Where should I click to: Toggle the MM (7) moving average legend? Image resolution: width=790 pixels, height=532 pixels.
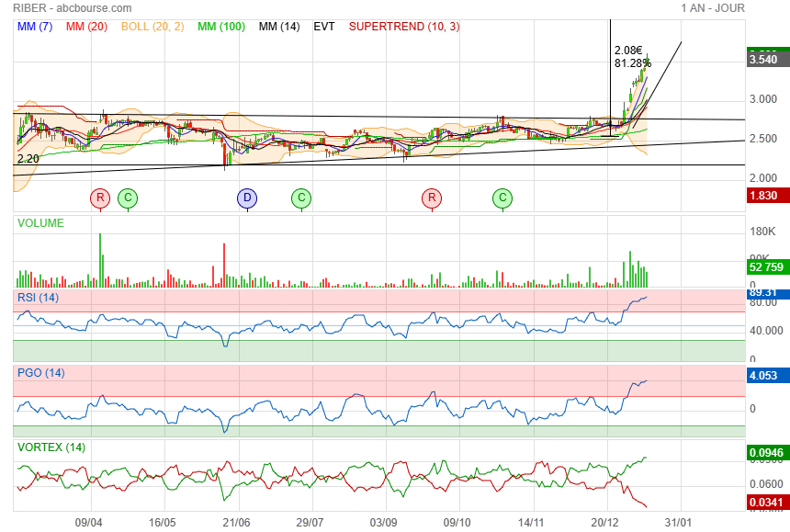click(x=36, y=27)
